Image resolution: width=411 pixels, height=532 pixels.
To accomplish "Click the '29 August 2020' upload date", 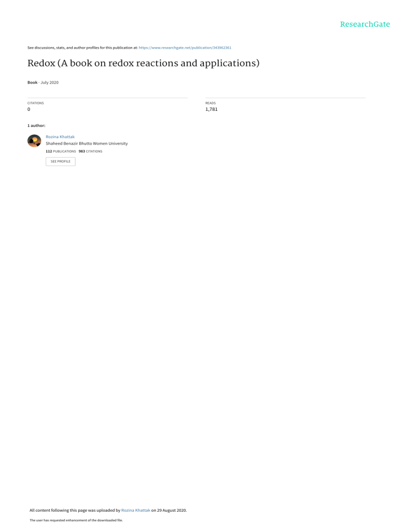I will tap(171, 510).
